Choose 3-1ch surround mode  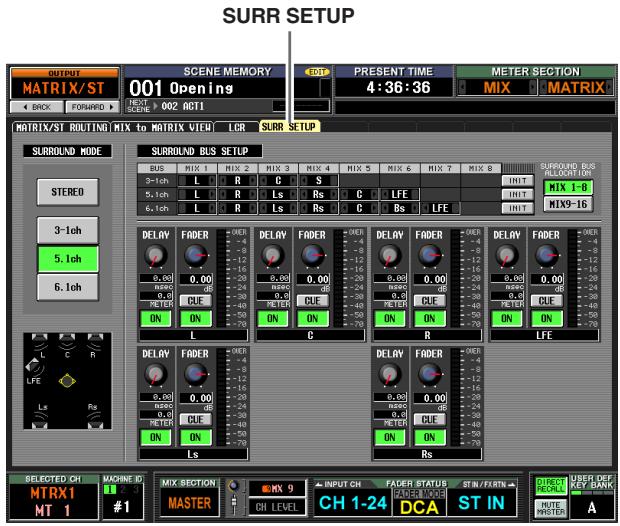coord(68,230)
